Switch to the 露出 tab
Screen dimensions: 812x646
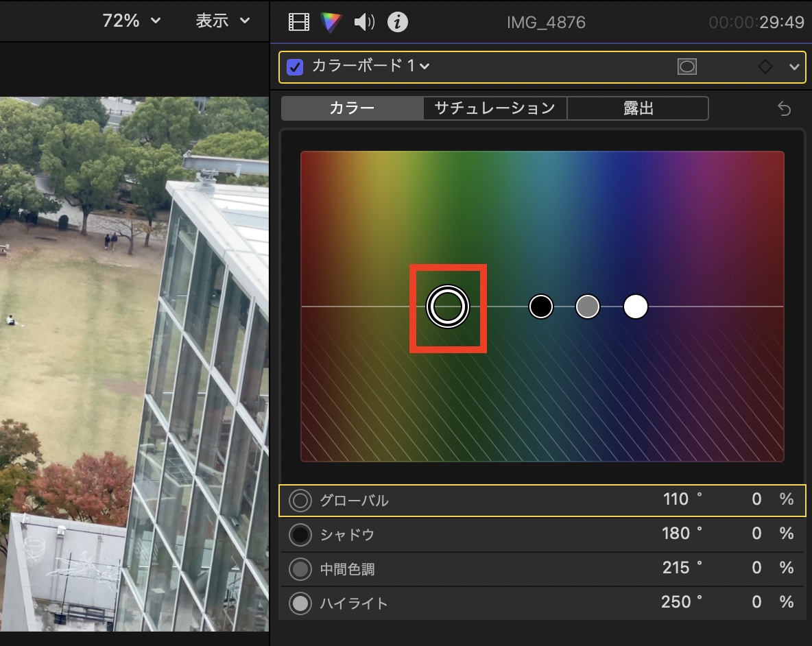pyautogui.click(x=638, y=108)
